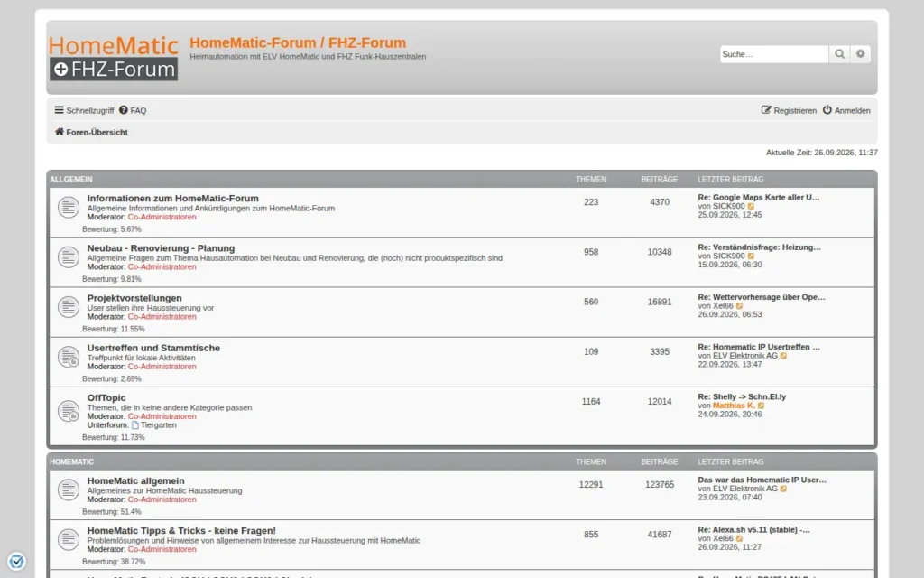View latest post icon next to SICK900 on 25.09.2026

point(751,207)
